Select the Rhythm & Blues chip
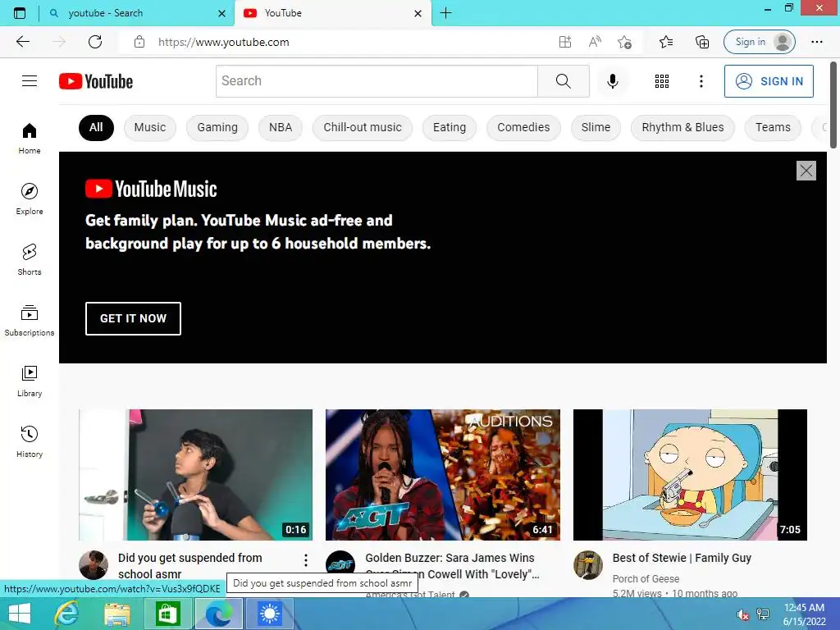 click(x=682, y=127)
